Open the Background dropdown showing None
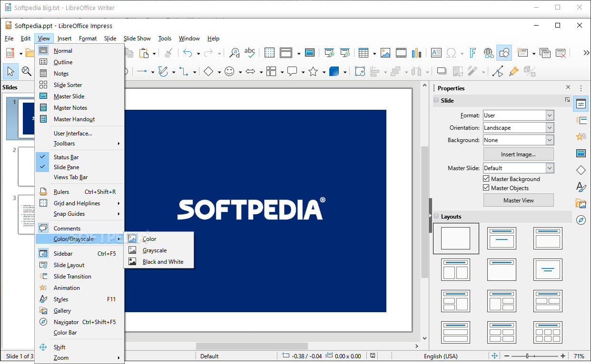Screen dimensions: 591x364 click(518, 140)
